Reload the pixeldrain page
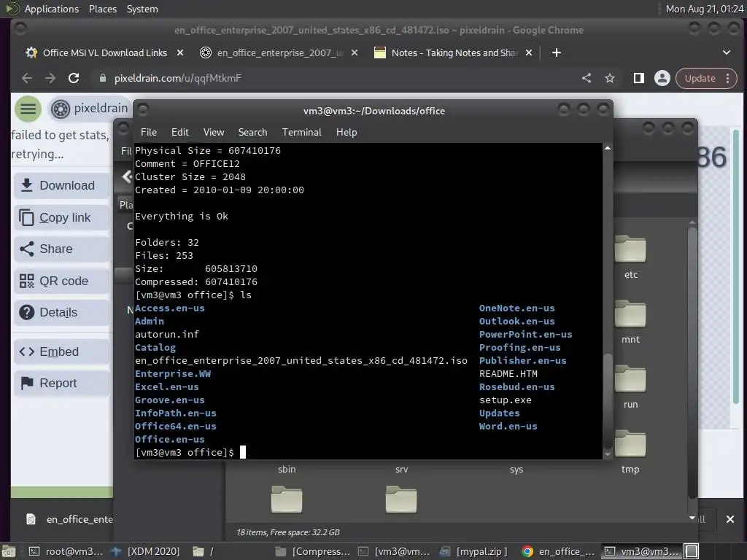747x560 pixels. click(x=74, y=78)
